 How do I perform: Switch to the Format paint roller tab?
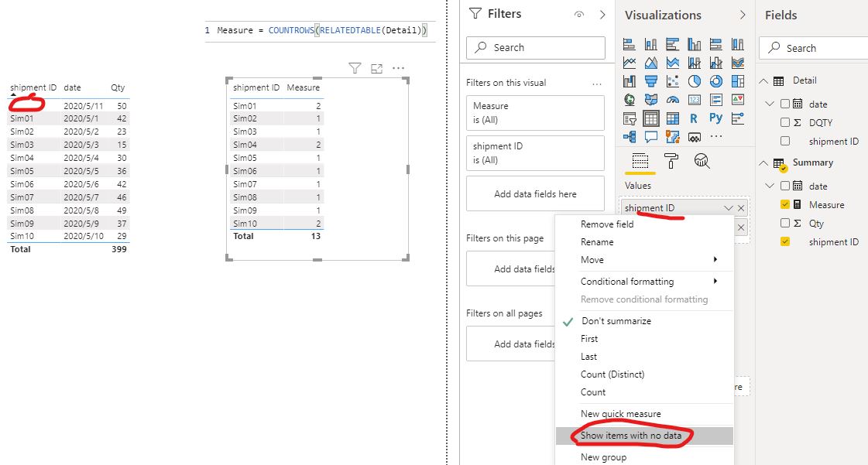[671, 161]
